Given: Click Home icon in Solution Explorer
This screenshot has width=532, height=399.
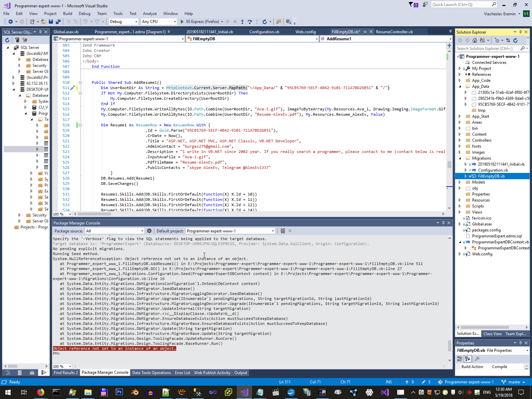Looking at the screenshot, I should coord(475,40).
